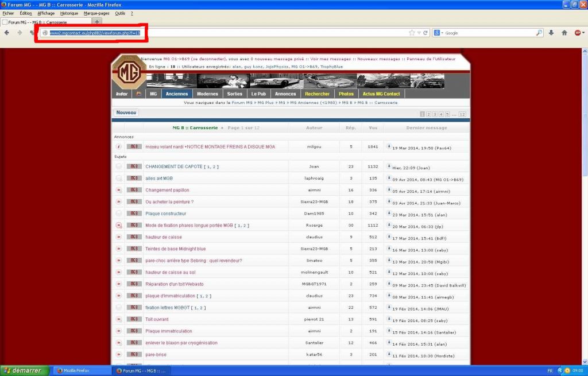Click the Mozilla Firefox taskbar button

pos(81,371)
